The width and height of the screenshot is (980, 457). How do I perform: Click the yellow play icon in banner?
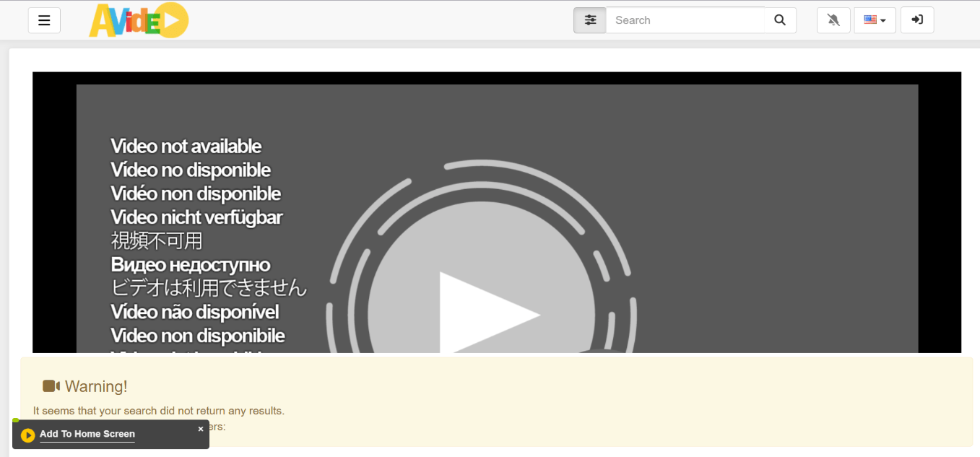pyautogui.click(x=28, y=435)
